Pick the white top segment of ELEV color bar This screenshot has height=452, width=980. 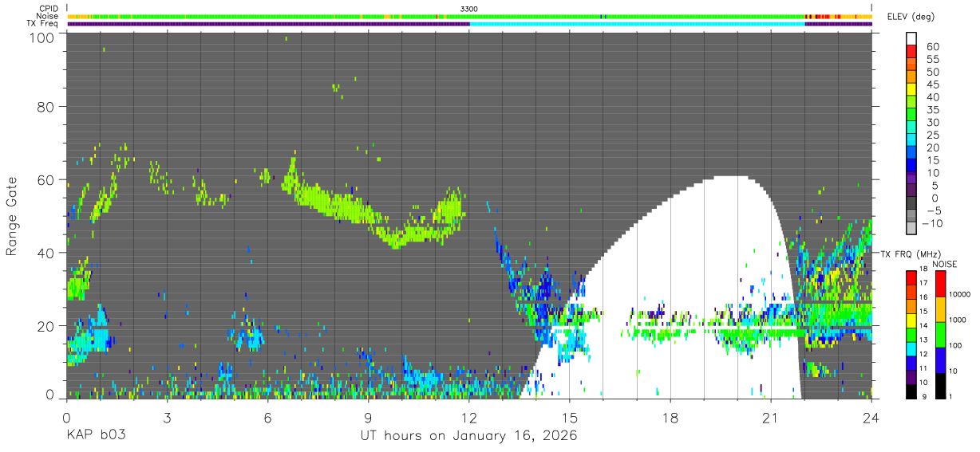911,39
